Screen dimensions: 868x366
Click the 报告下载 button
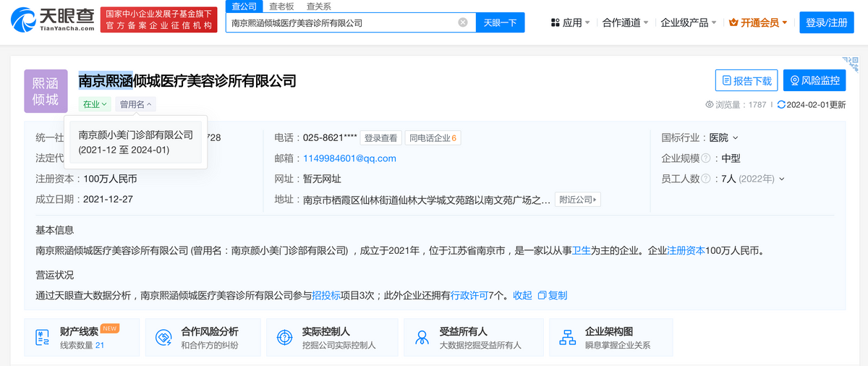coord(746,80)
